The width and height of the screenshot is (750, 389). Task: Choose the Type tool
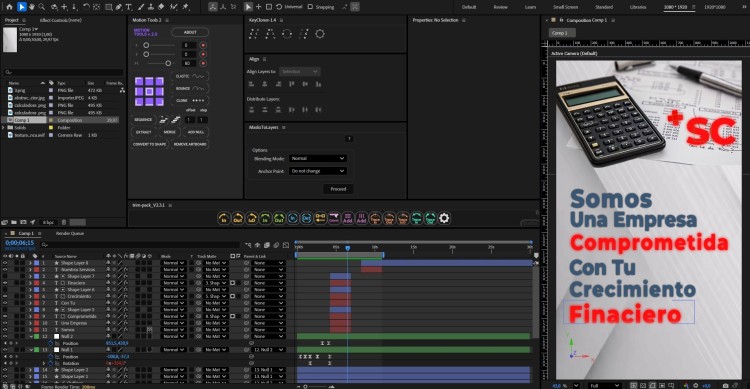[129, 7]
